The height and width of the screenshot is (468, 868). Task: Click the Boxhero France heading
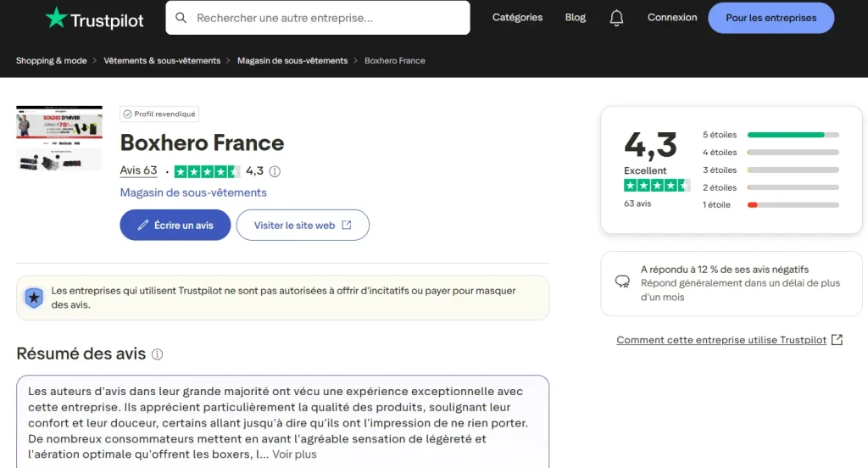(x=202, y=143)
